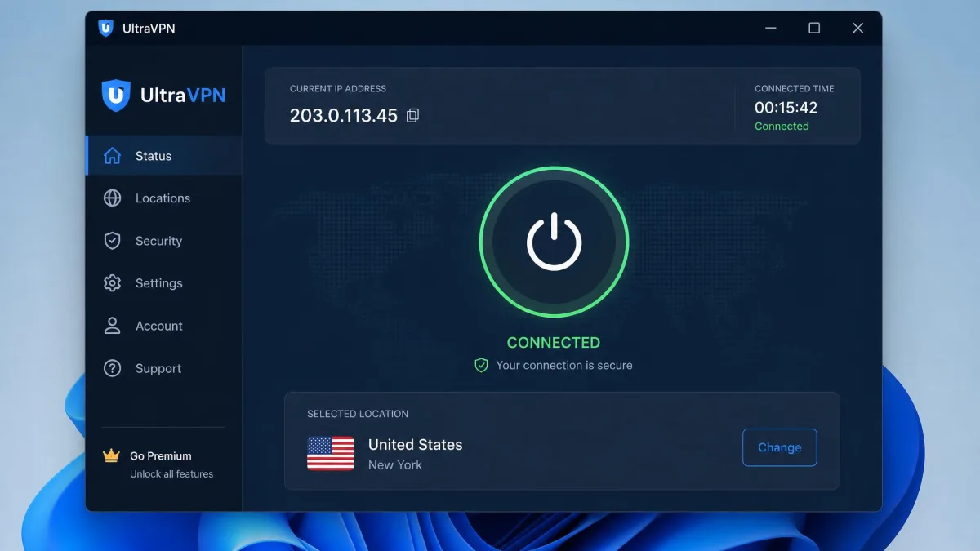Toggle the VPN power button
The height and width of the screenshot is (551, 980).
(x=554, y=242)
